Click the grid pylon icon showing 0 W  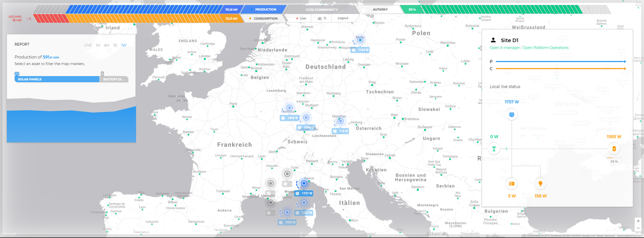[x=494, y=149]
